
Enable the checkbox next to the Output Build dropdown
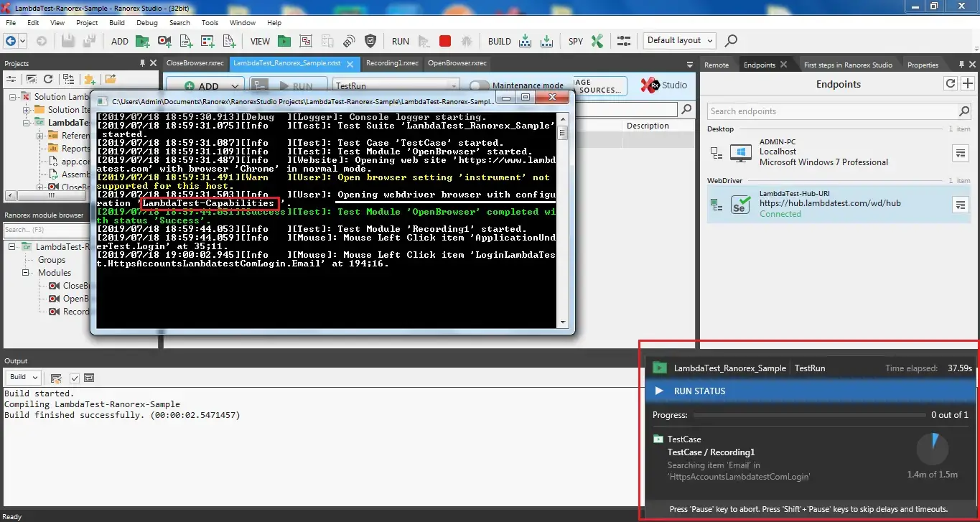[x=73, y=377]
